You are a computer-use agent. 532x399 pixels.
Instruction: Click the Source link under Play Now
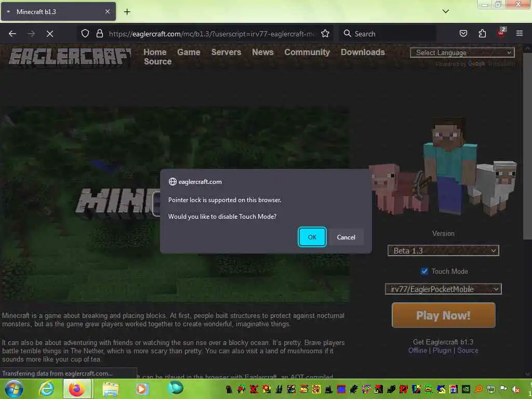click(468, 350)
